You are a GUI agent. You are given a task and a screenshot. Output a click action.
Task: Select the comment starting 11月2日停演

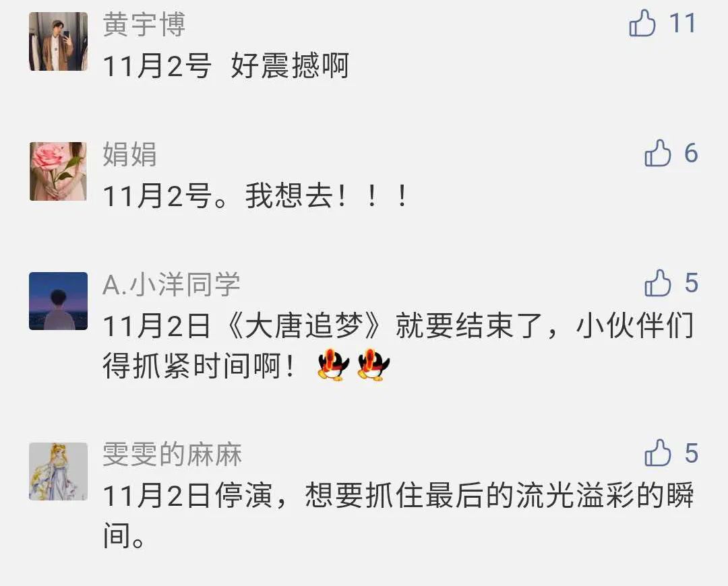click(398, 515)
